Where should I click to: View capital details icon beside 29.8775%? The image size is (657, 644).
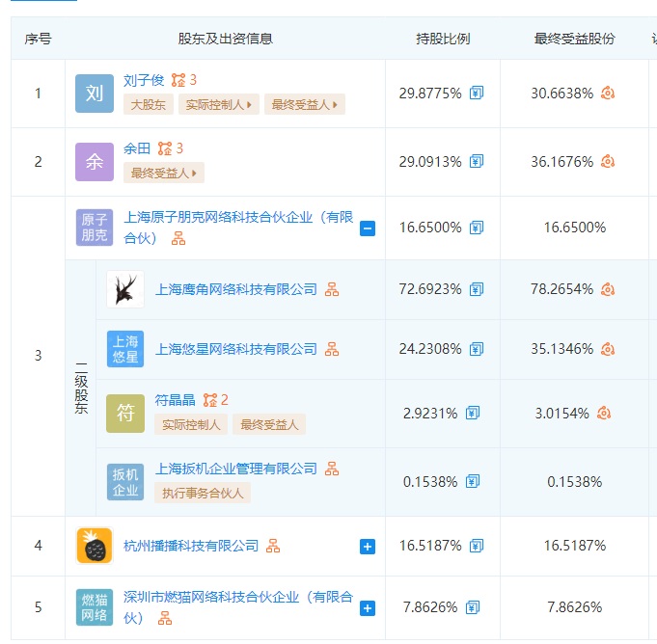pyautogui.click(x=477, y=93)
